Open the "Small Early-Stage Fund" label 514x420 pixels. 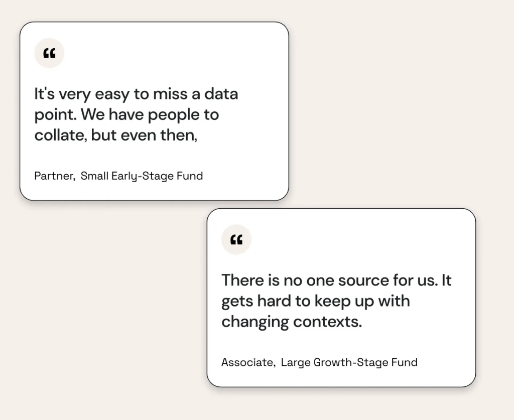tap(142, 176)
